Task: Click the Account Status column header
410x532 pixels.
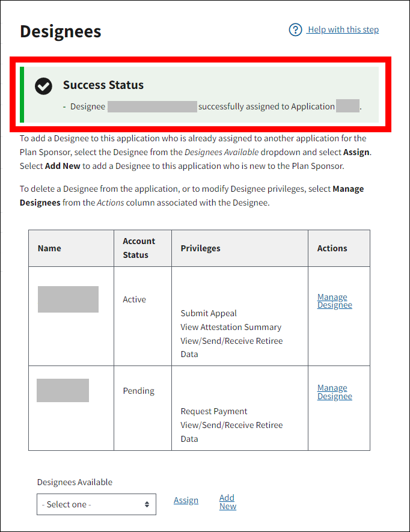Action: coord(139,248)
